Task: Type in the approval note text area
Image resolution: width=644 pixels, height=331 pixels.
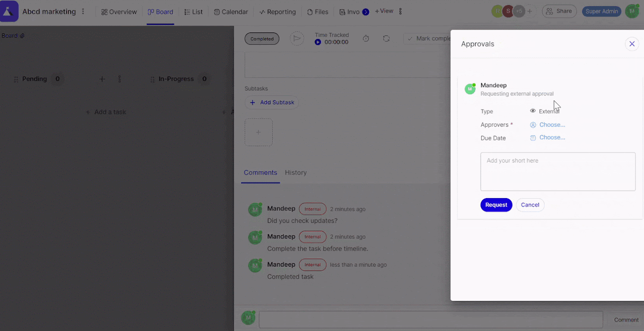Action: coord(558,171)
